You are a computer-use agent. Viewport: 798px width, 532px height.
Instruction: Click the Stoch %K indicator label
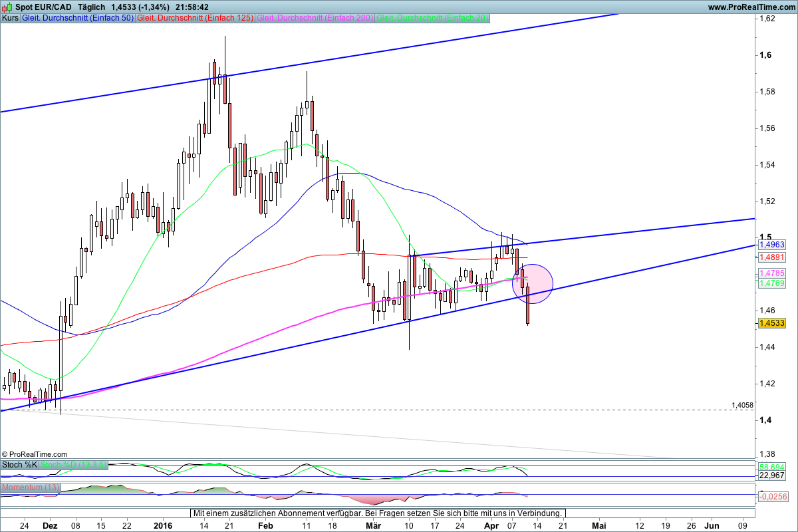(19, 465)
